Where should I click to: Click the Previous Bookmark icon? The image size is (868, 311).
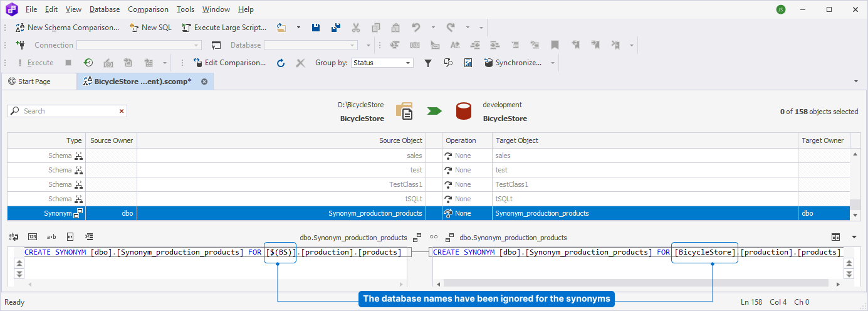point(575,45)
